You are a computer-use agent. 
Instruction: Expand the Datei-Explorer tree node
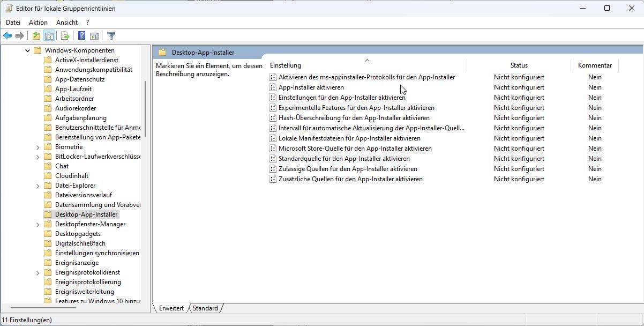click(38, 186)
